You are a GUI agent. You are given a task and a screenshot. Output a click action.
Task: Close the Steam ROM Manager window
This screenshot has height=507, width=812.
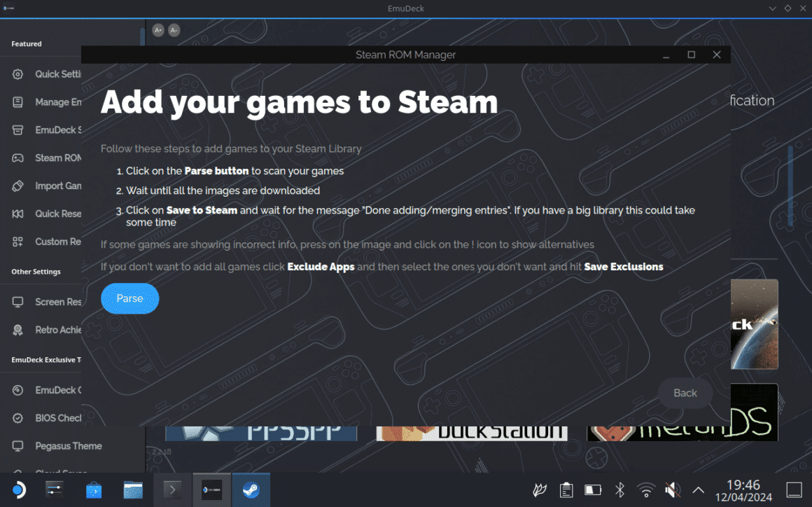[717, 55]
